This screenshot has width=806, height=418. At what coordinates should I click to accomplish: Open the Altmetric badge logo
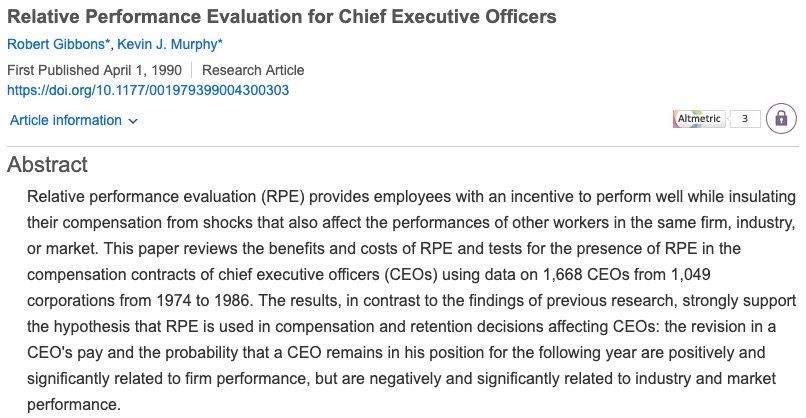click(699, 119)
